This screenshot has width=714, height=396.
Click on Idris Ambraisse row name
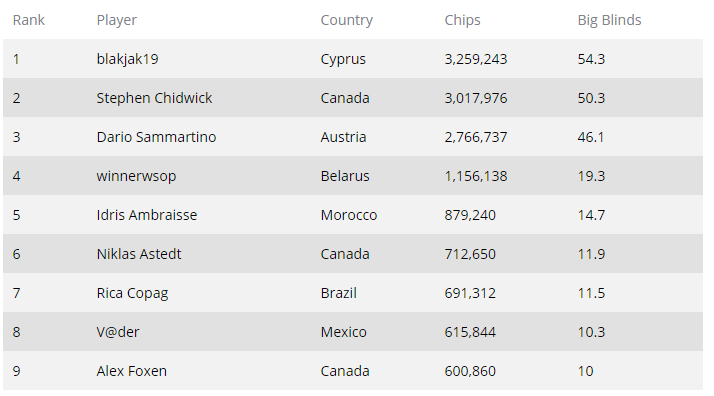tap(147, 215)
